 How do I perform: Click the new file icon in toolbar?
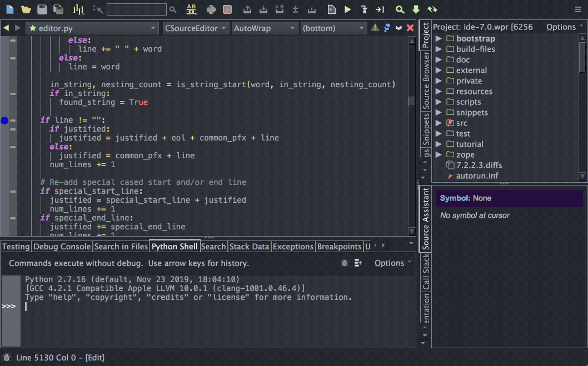click(9, 9)
